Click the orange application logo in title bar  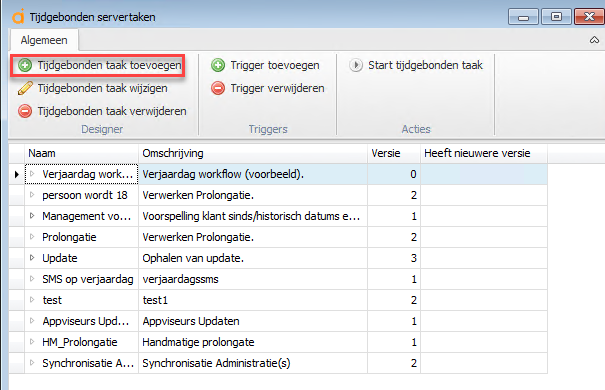click(18, 17)
